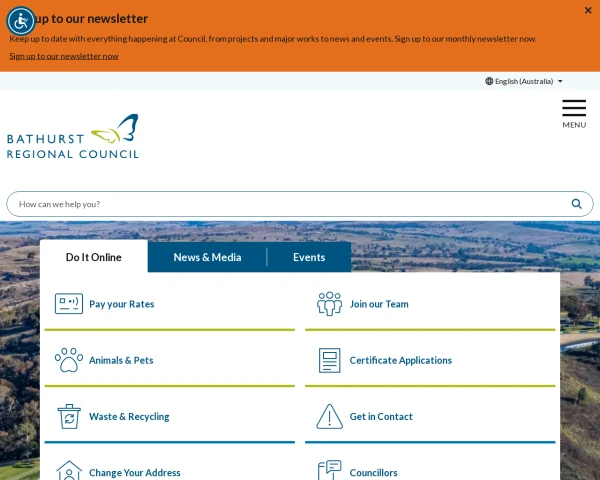Open the Councillors link

[373, 473]
